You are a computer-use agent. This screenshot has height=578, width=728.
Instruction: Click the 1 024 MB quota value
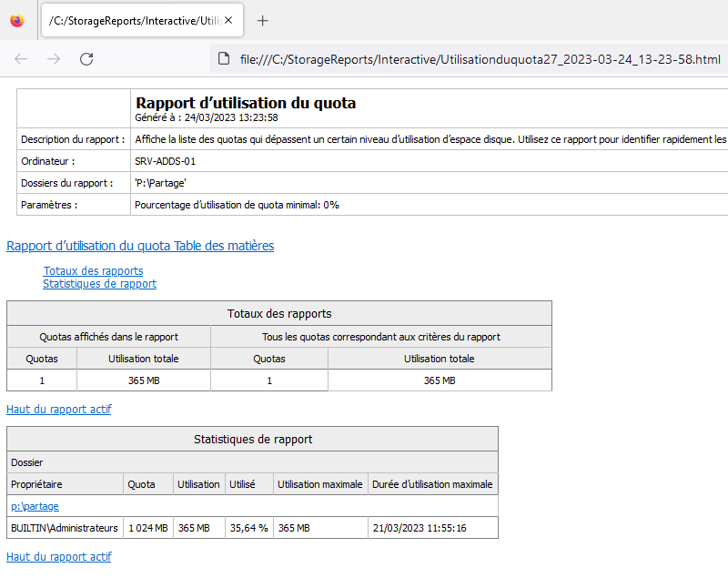click(x=147, y=528)
